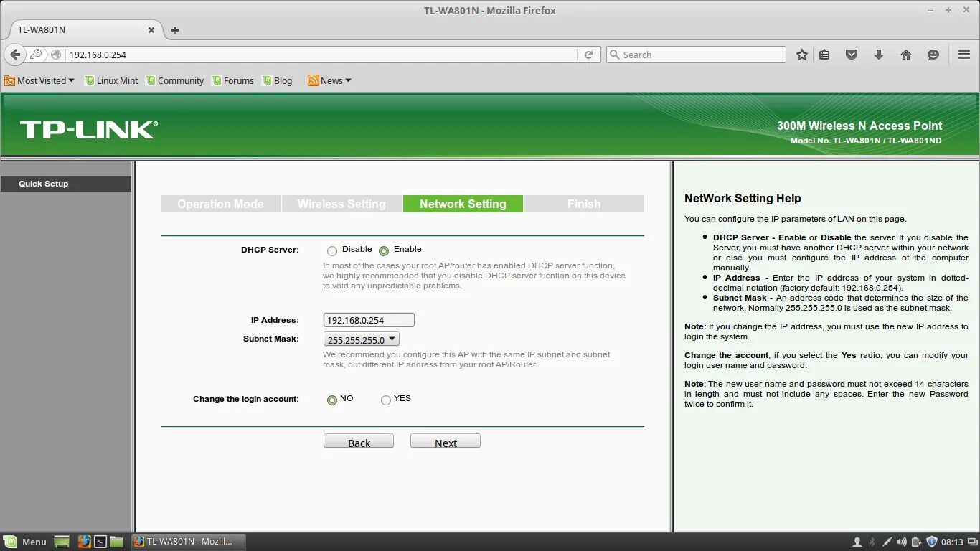Open the Hello chat smiley icon
This screenshot has width=980, height=551.
pos(933,55)
